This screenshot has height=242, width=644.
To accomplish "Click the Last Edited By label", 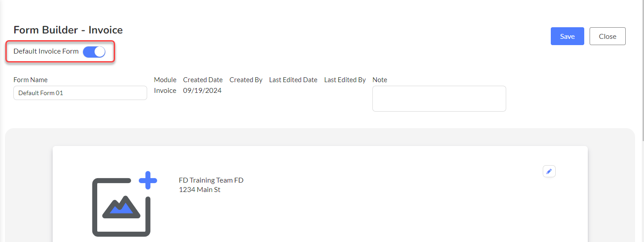I will tap(345, 80).
